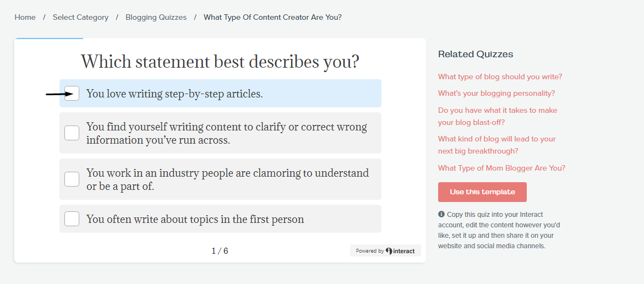The image size is (644, 284).
Task: Open Blogging Quizzes breadcrumb
Action: tap(156, 17)
